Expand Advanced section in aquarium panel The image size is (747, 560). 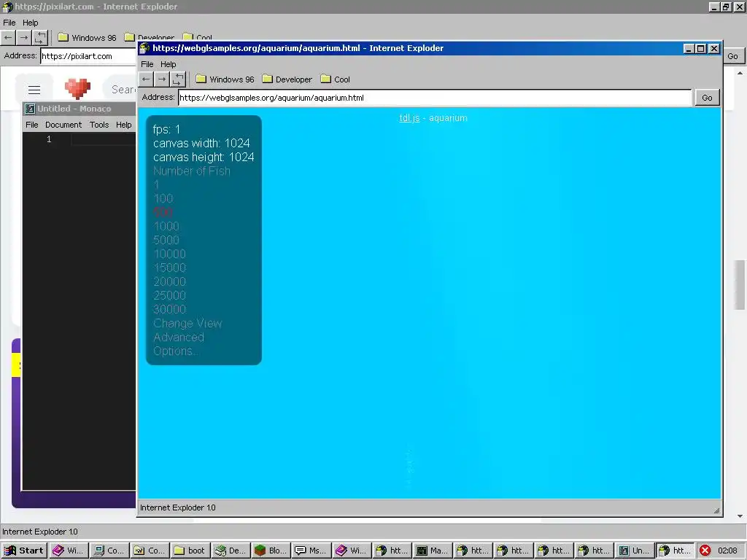pos(179,337)
